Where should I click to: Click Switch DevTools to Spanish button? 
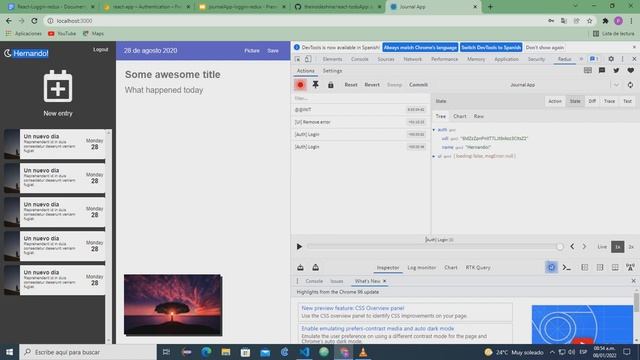[491, 47]
